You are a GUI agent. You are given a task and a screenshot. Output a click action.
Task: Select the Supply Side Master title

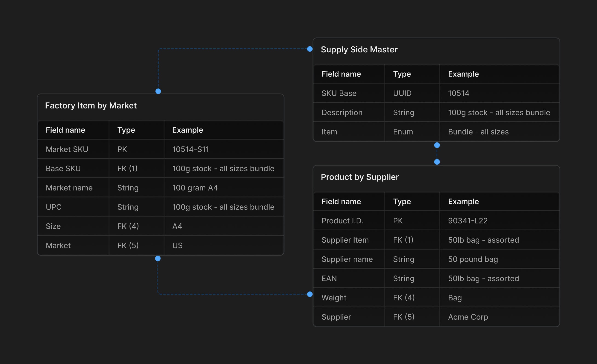pos(359,49)
